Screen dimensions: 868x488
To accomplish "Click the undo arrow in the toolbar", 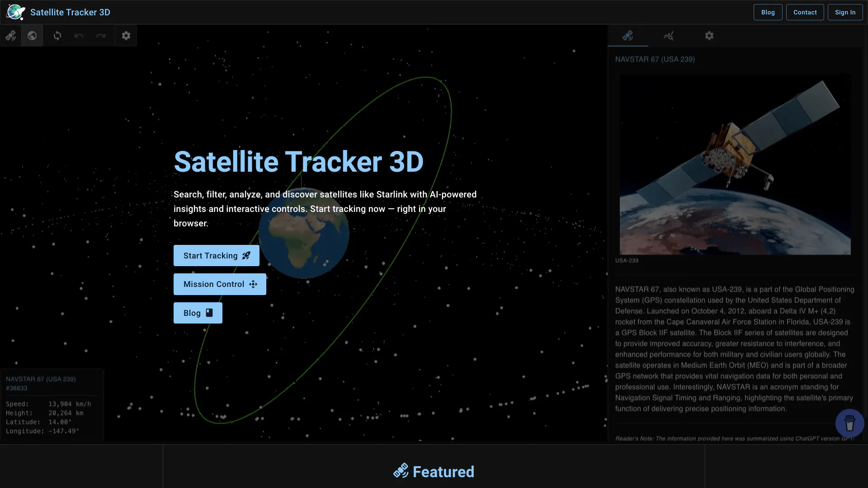I will (x=79, y=36).
